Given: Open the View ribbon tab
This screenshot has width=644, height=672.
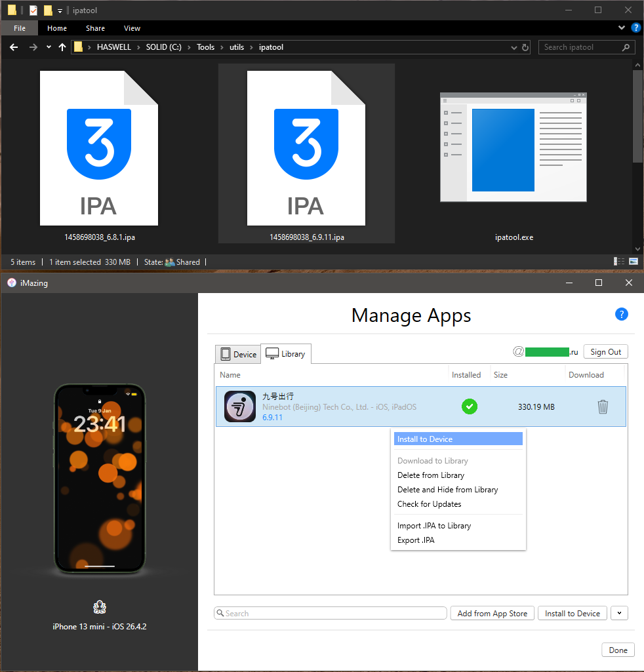Looking at the screenshot, I should [x=132, y=28].
